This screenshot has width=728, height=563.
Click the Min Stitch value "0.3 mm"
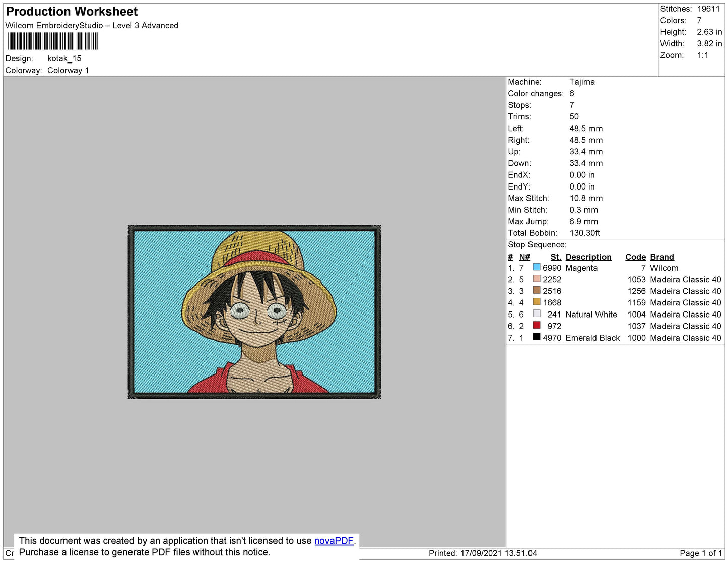click(x=584, y=210)
